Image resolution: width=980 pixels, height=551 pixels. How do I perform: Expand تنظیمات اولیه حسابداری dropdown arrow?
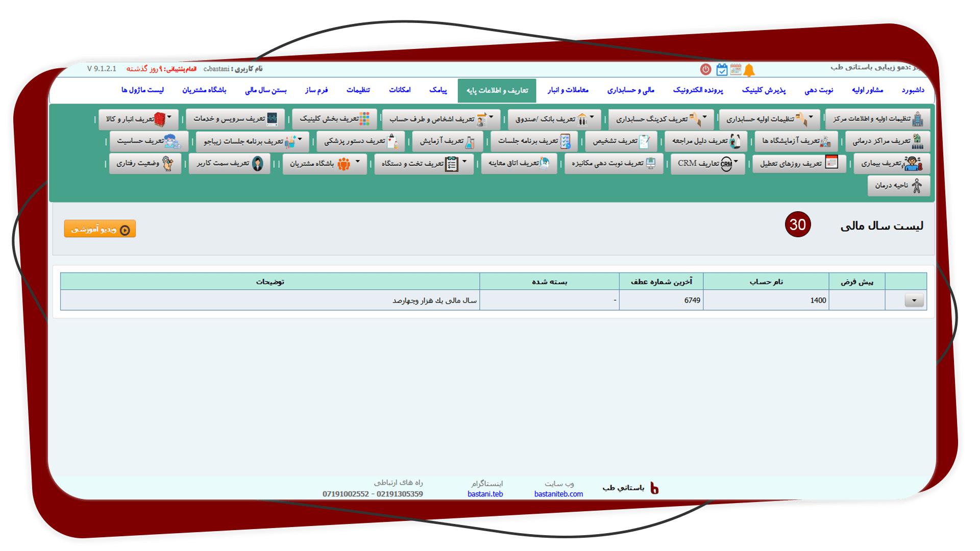pyautogui.click(x=811, y=117)
